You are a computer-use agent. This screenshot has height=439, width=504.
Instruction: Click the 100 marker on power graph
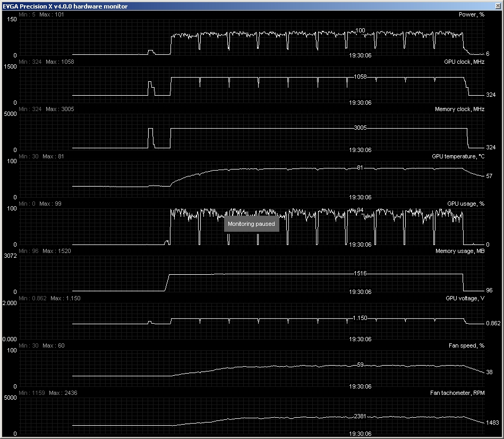[360, 30]
